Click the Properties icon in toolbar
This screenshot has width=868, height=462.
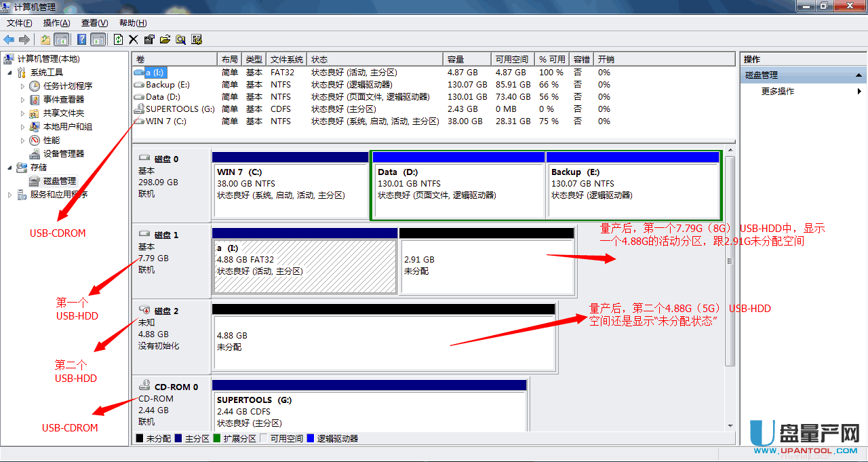click(x=149, y=39)
